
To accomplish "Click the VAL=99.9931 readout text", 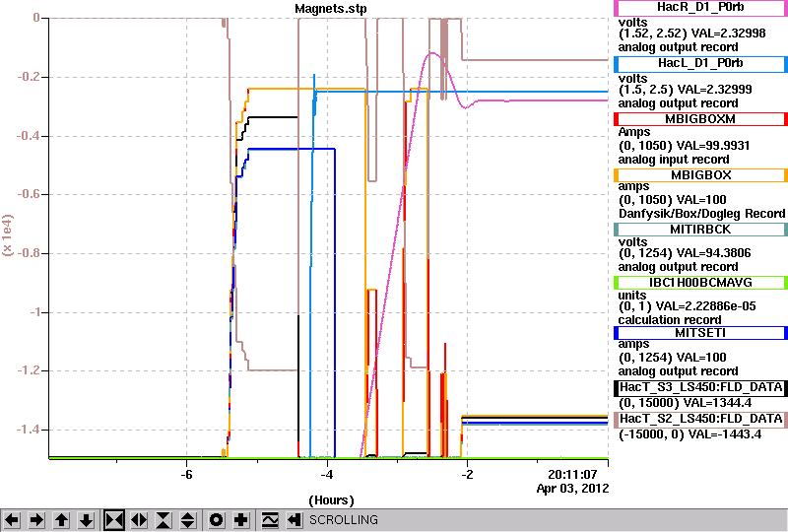I will [x=712, y=146].
